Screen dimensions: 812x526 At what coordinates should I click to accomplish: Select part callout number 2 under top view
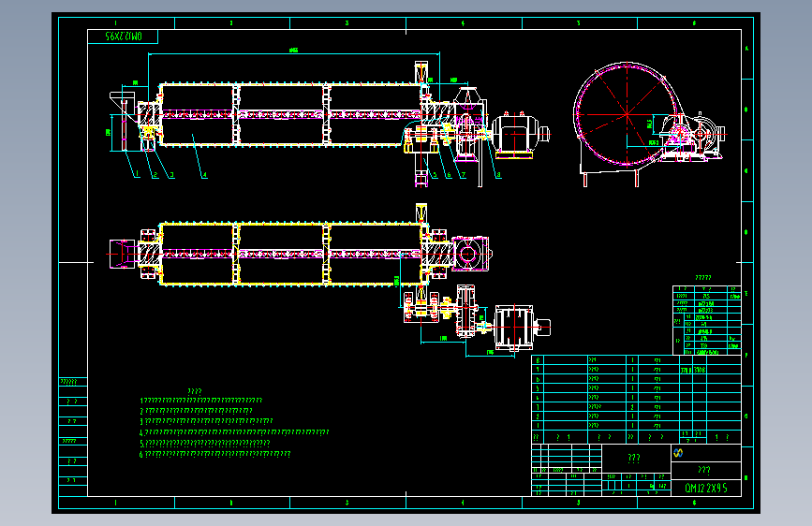click(155, 175)
